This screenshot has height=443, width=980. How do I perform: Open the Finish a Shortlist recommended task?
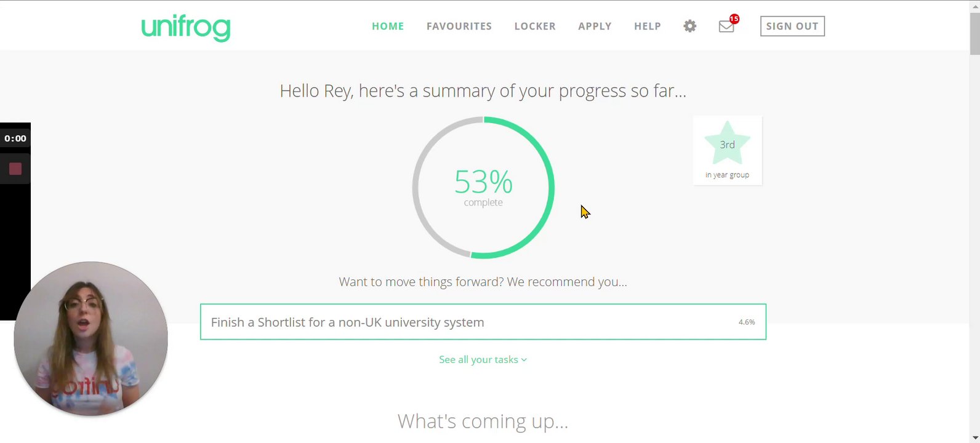tap(483, 322)
